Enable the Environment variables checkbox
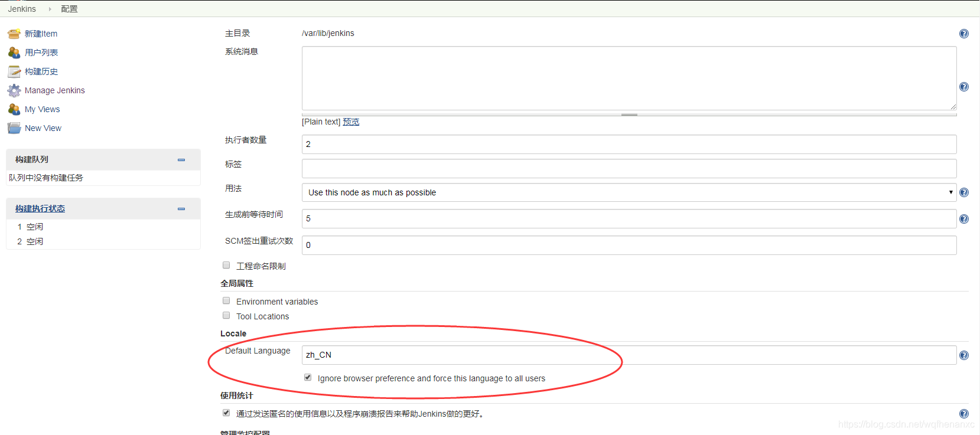 (x=226, y=301)
